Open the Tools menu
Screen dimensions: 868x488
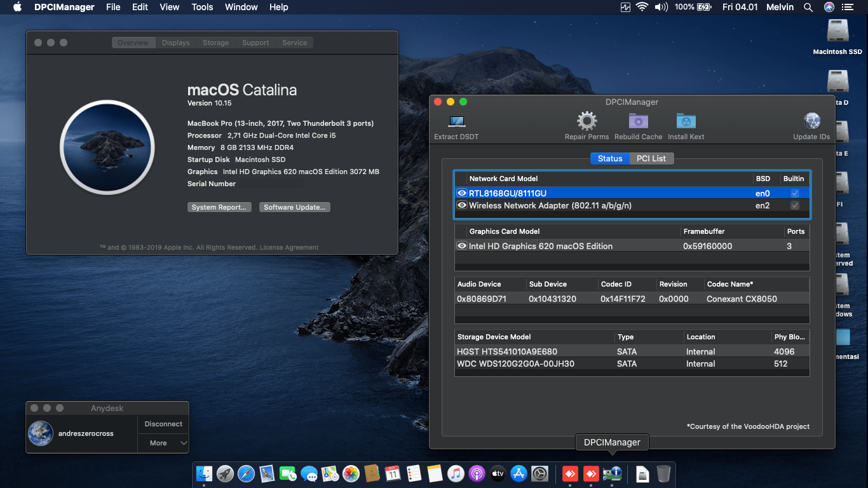202,7
